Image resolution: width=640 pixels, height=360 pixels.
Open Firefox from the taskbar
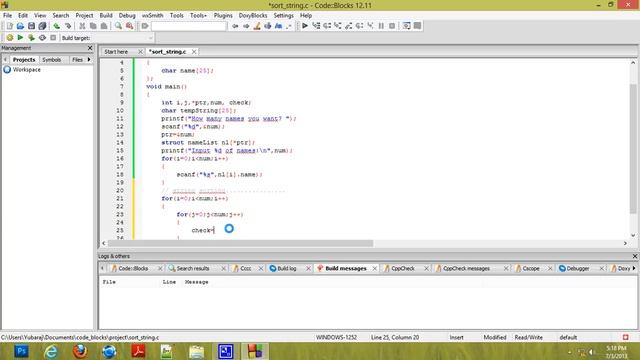80,351
